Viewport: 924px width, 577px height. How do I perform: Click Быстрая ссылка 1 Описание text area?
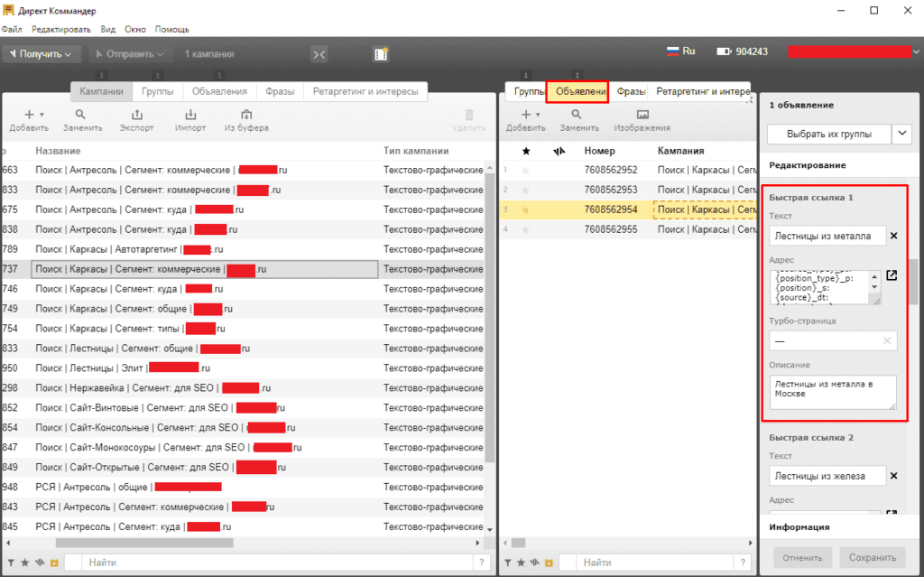click(833, 392)
